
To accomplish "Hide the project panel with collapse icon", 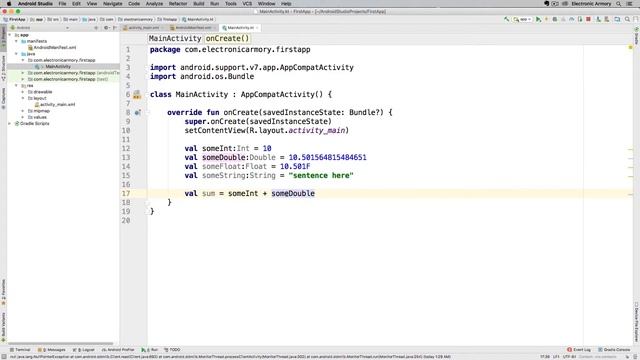I will click(115, 28).
